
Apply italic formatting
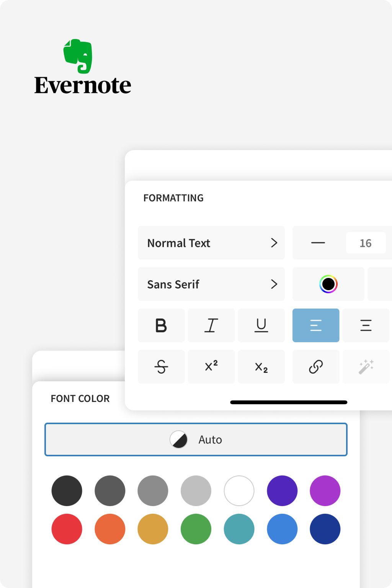click(x=211, y=325)
